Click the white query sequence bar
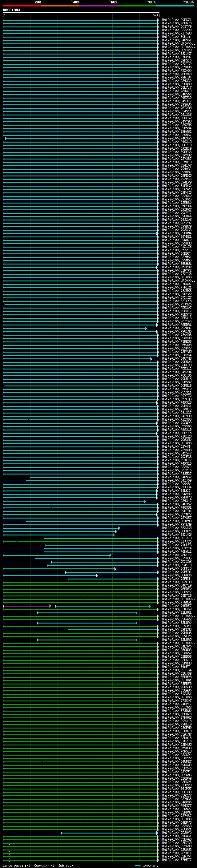 (81, 12)
